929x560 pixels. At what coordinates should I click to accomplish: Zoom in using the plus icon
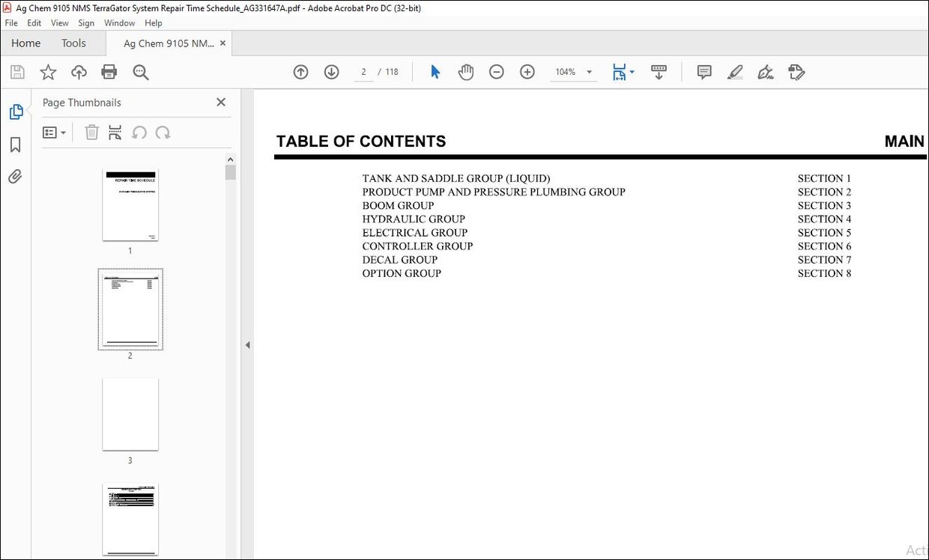click(x=527, y=72)
